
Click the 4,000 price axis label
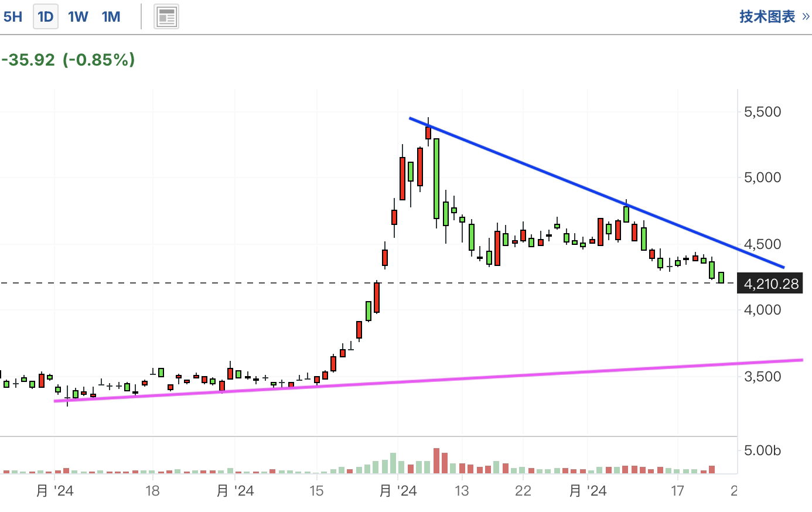tap(762, 310)
